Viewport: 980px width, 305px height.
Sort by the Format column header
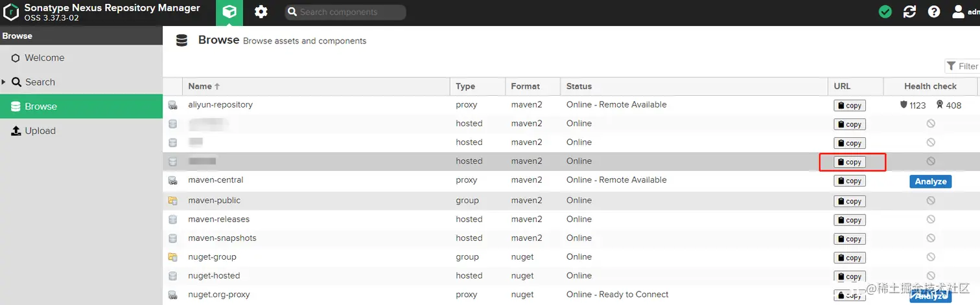(533, 86)
